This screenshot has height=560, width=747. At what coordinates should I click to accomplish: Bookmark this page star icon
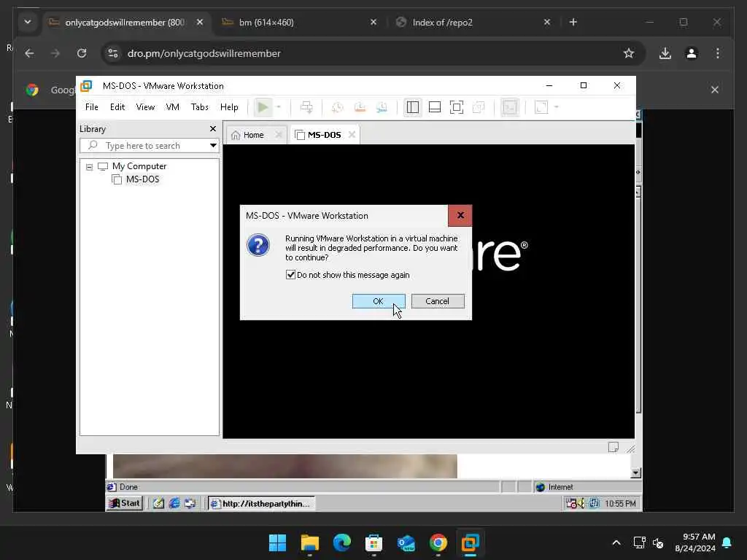click(x=629, y=53)
